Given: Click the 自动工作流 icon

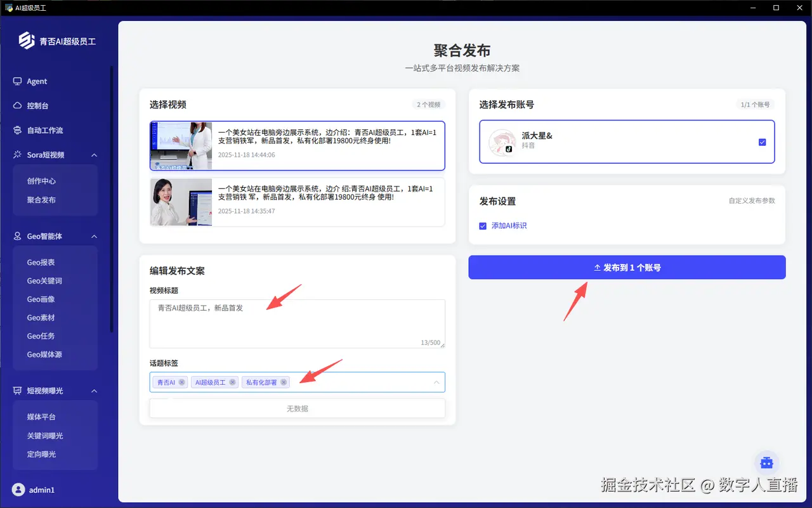Looking at the screenshot, I should pyautogui.click(x=18, y=130).
